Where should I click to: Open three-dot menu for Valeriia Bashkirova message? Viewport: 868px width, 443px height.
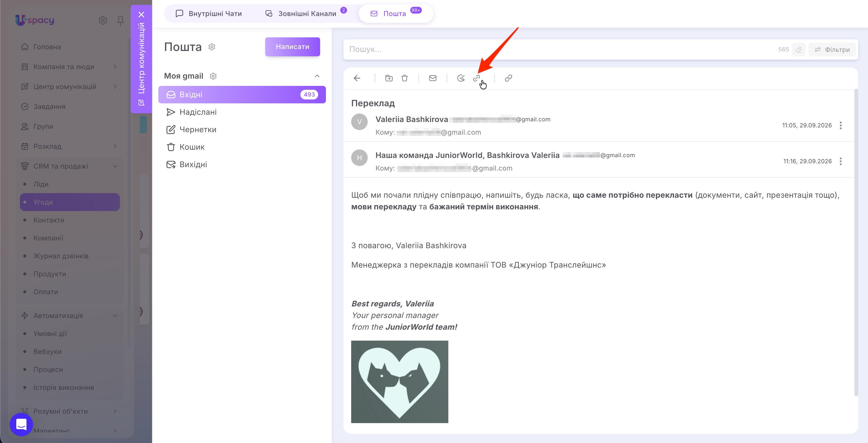tap(841, 125)
